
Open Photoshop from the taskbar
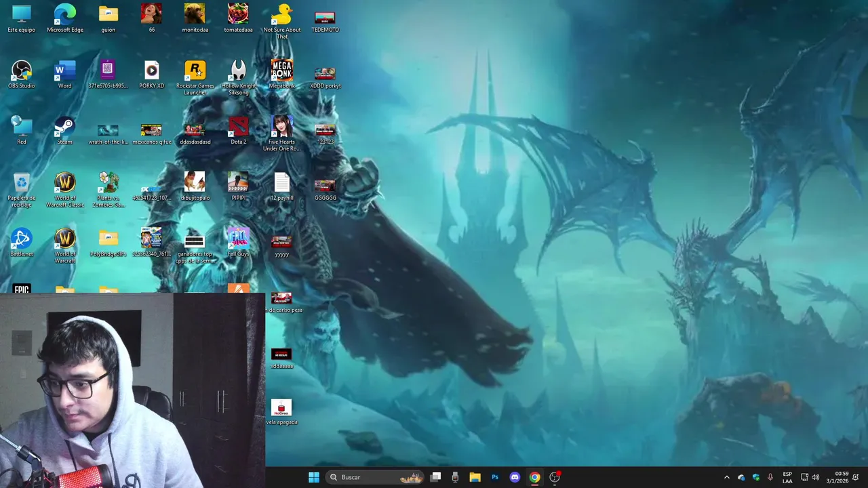pyautogui.click(x=495, y=477)
